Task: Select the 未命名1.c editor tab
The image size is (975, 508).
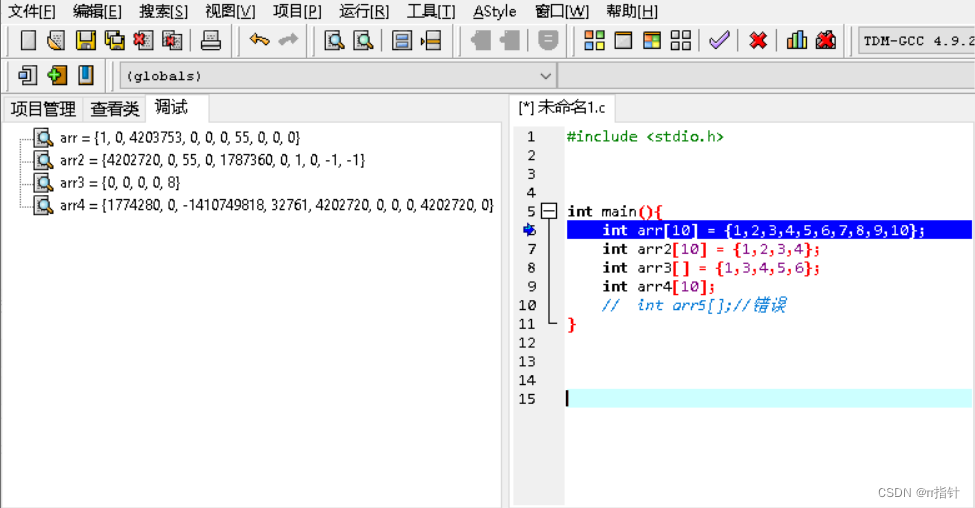Action: pyautogui.click(x=562, y=108)
